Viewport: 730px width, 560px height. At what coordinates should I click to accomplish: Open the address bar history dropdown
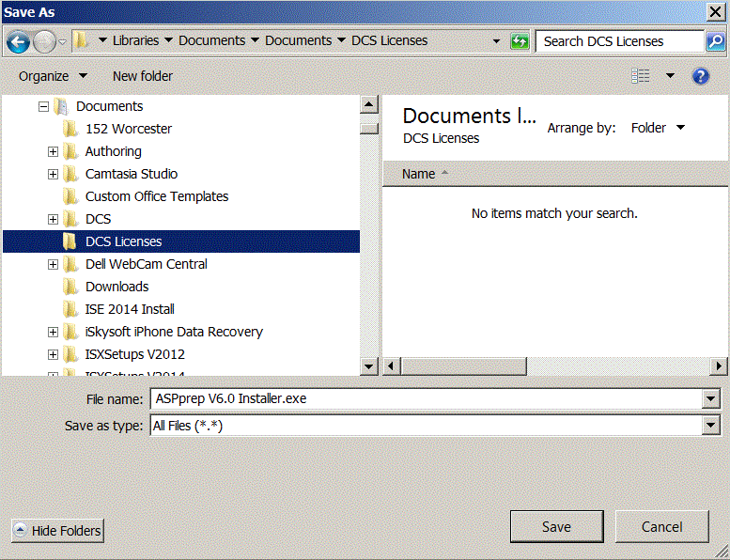496,41
